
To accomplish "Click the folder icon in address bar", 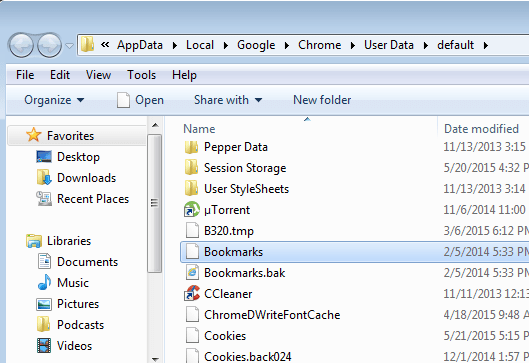I will 87,45.
